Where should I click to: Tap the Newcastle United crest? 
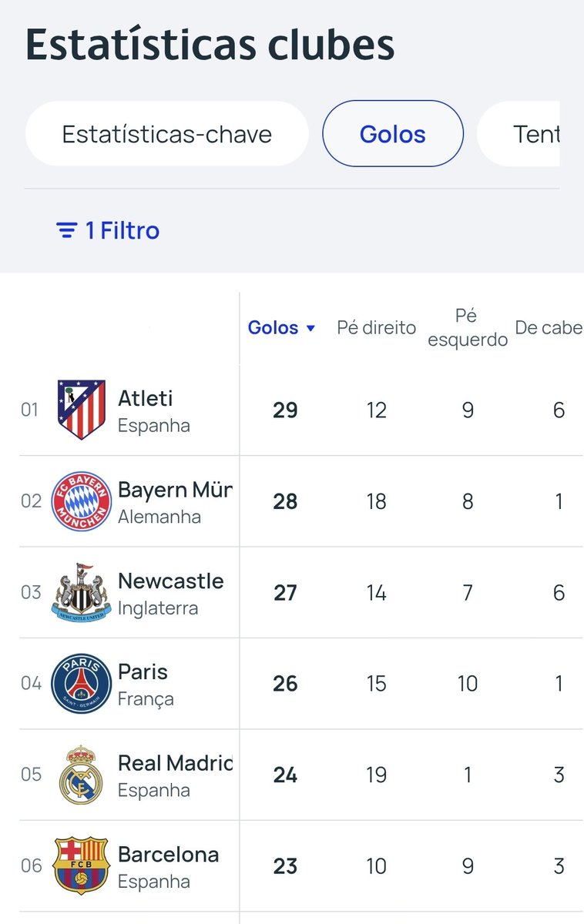tap(81, 592)
